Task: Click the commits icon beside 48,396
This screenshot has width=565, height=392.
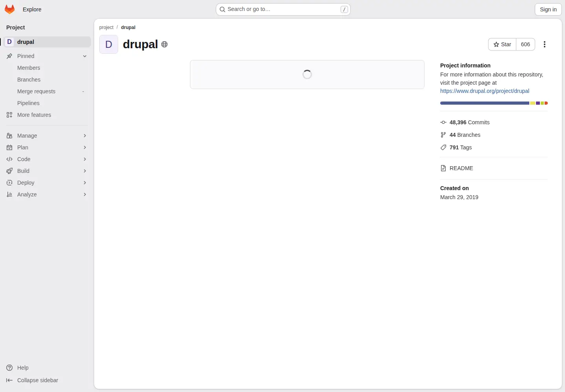Action: point(443,122)
